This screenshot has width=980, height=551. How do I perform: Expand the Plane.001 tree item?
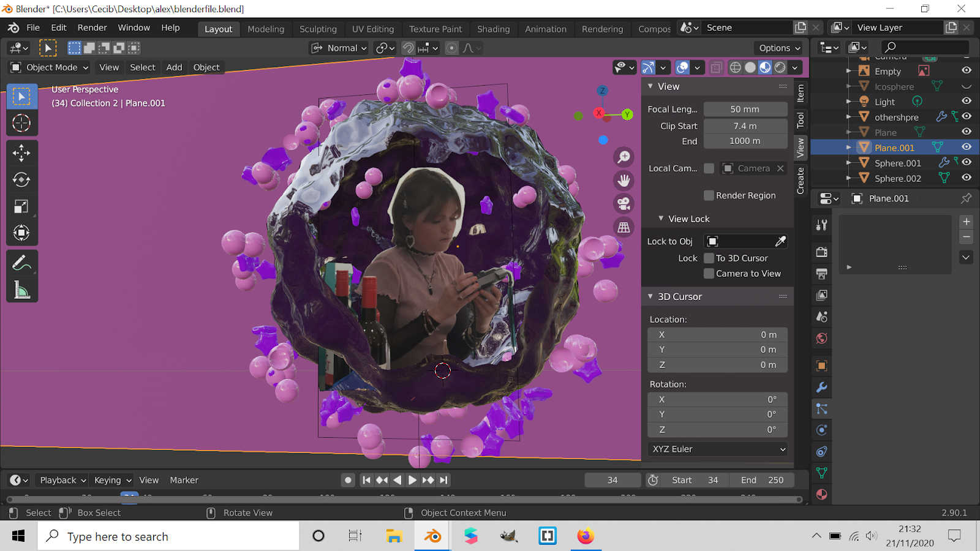pyautogui.click(x=849, y=148)
